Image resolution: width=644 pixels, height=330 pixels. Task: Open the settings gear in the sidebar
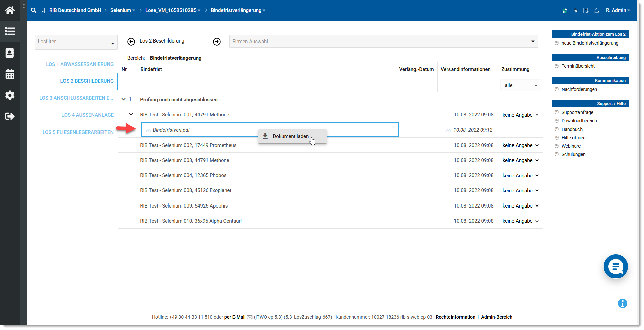pos(10,95)
